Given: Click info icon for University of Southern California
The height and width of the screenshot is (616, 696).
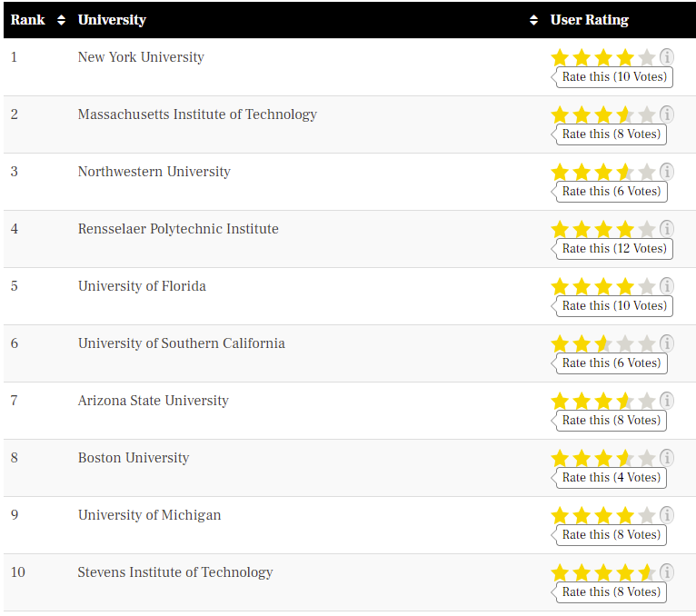Looking at the screenshot, I should 667,343.
